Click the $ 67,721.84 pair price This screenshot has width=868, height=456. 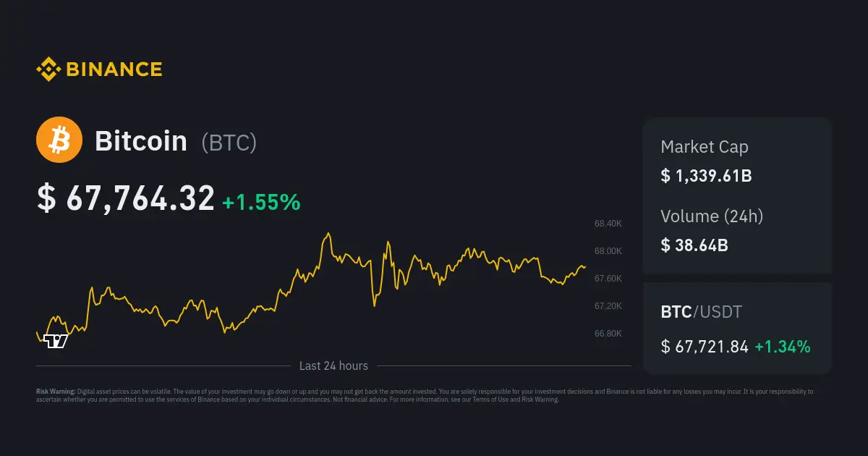705,347
